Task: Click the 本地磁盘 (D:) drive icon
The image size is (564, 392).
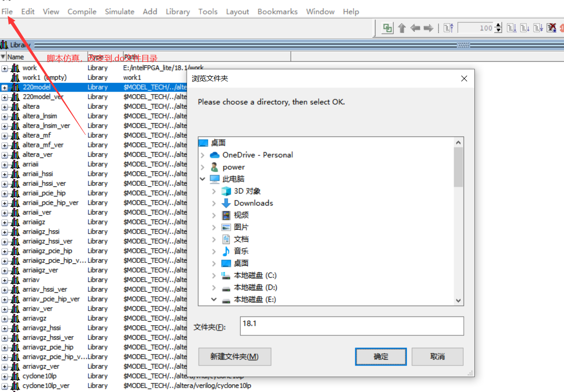Action: pos(226,288)
